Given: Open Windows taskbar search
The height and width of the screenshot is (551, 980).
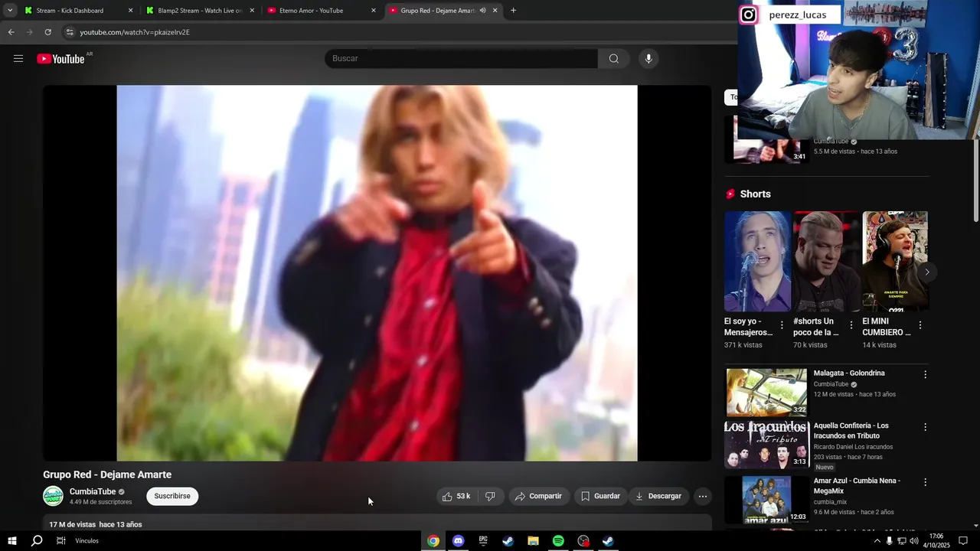Looking at the screenshot, I should tap(37, 541).
